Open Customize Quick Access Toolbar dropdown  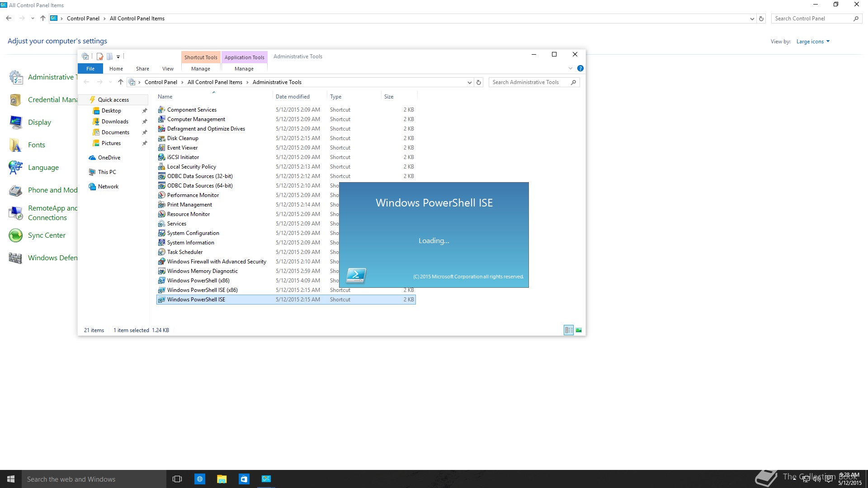pyautogui.click(x=118, y=56)
